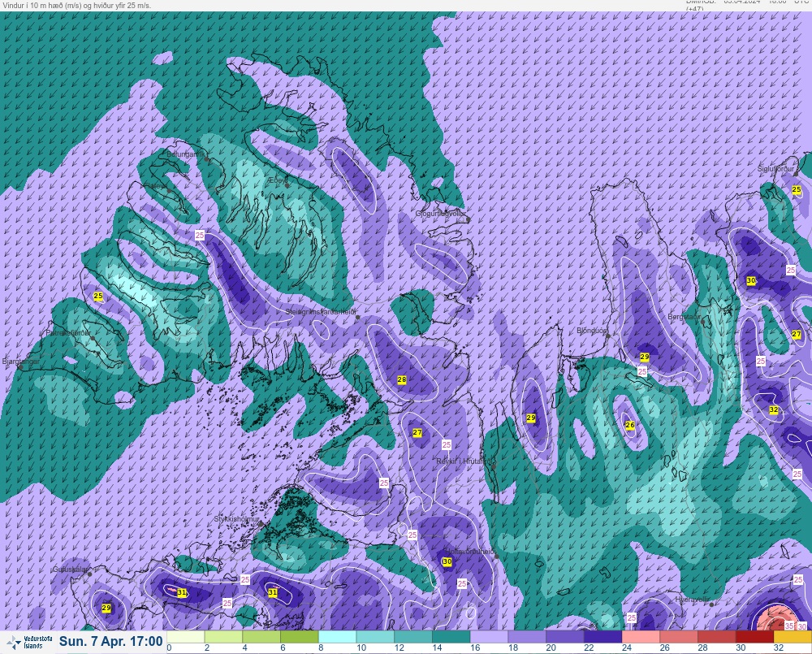Screen dimensions: 812x654
Task: Click the 35 contour label at bottom right
Action: click(790, 626)
